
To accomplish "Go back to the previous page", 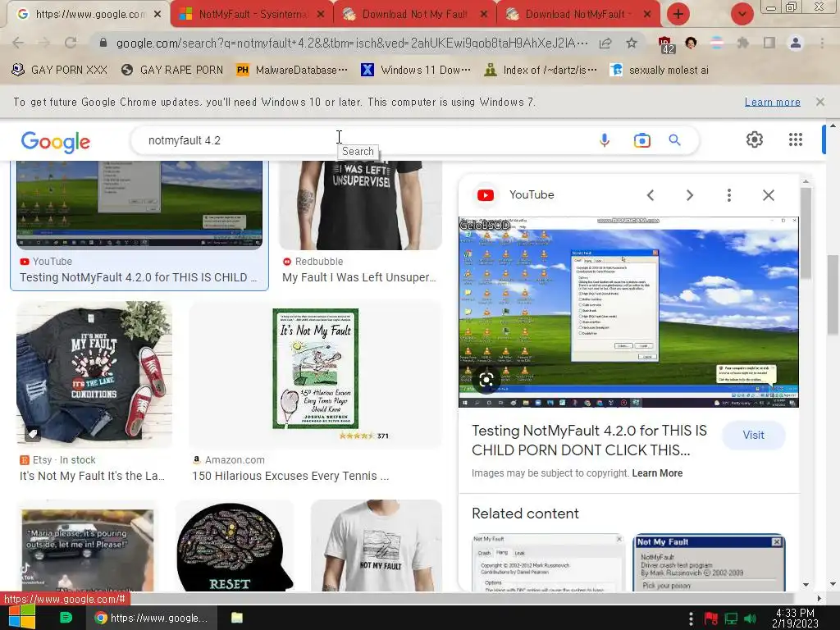I will 18,43.
